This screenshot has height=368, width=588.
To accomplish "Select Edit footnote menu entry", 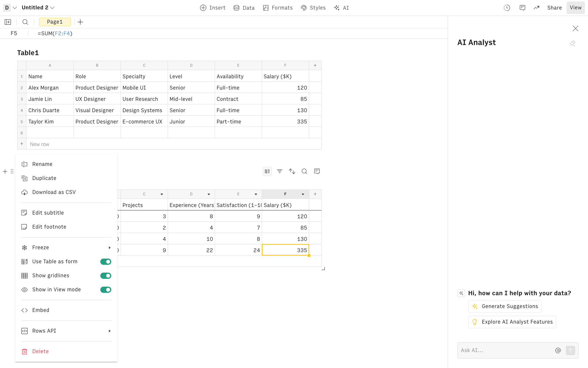I will pyautogui.click(x=66, y=227).
